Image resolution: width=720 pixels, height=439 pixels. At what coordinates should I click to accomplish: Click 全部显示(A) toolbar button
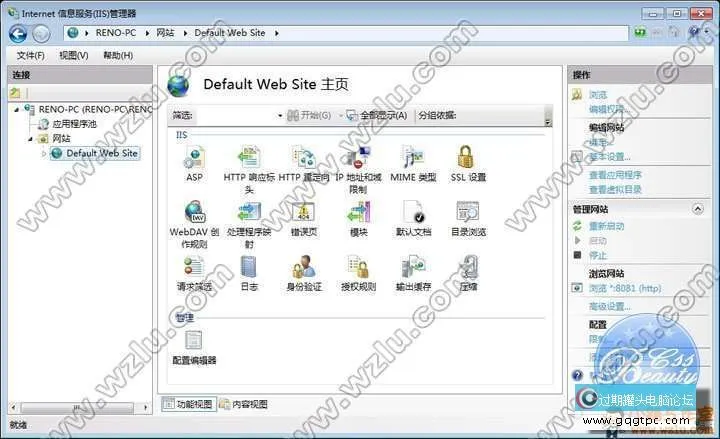(377, 116)
